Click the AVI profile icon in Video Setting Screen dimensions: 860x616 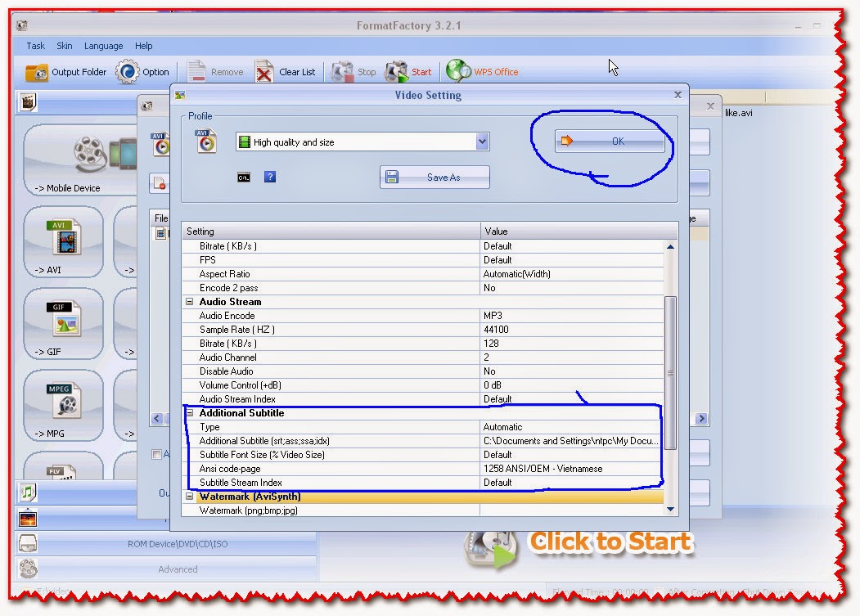point(206,141)
